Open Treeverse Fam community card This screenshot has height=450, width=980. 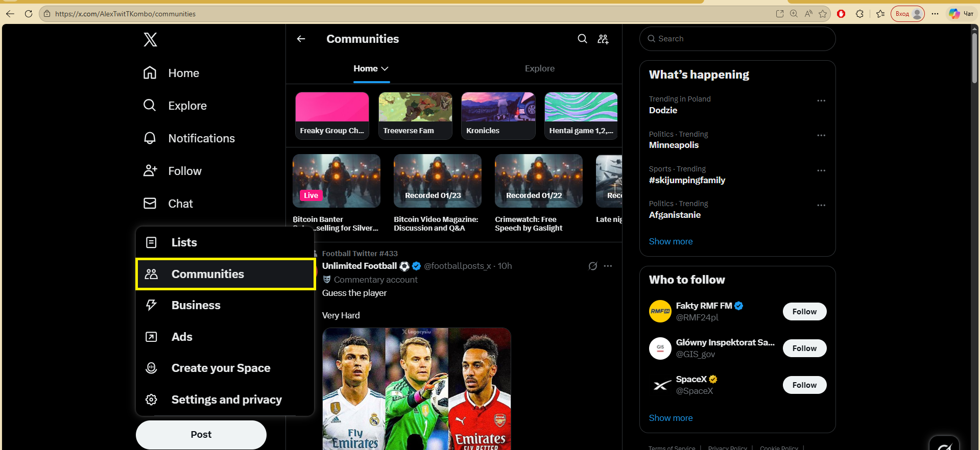tap(415, 116)
